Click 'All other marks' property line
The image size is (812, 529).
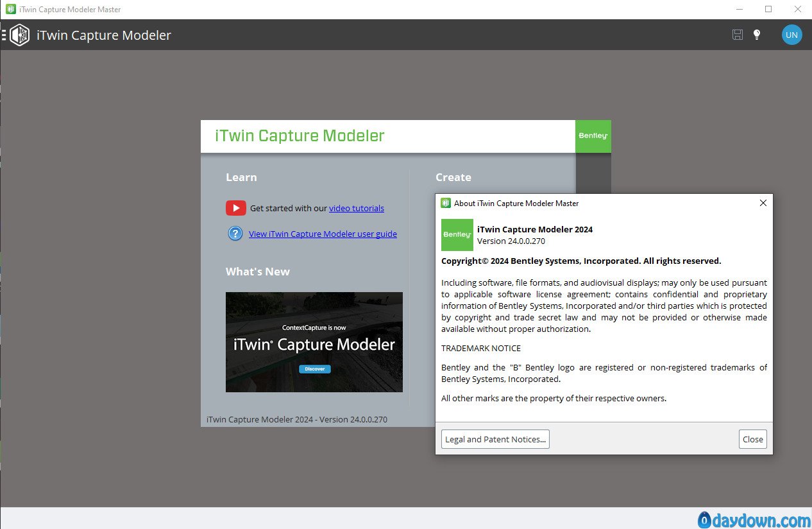554,398
